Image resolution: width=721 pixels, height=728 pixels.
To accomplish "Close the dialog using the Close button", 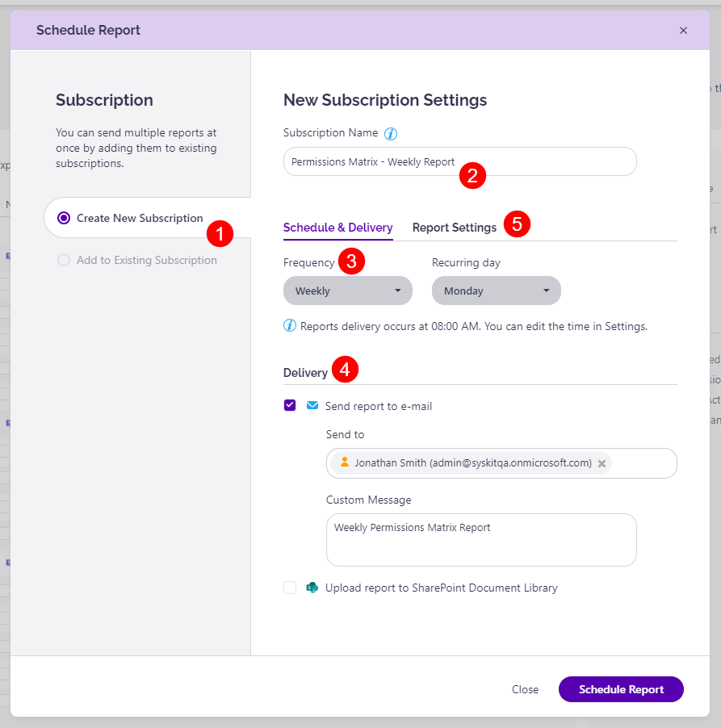I will point(525,689).
